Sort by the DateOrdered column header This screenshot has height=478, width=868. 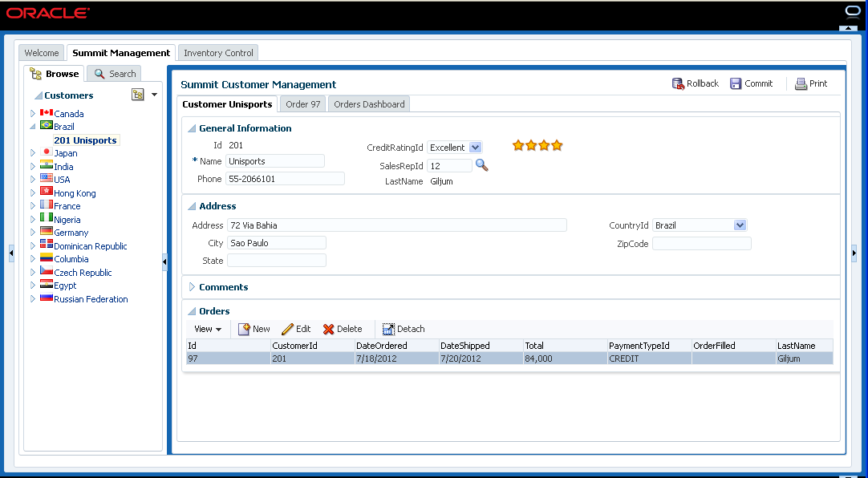tap(396, 345)
